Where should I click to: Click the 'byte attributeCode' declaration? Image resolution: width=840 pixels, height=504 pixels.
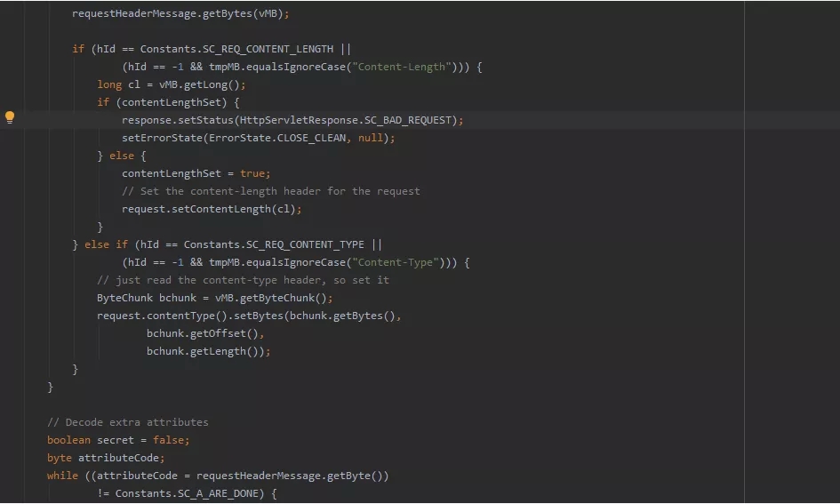(x=106, y=458)
